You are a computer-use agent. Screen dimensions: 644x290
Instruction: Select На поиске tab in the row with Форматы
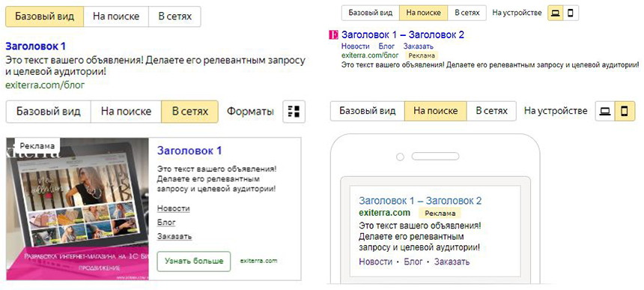[x=126, y=112]
